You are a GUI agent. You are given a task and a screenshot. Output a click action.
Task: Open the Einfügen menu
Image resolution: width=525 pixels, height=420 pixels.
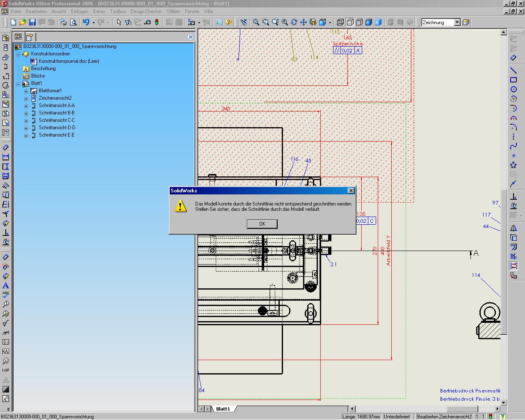point(79,11)
